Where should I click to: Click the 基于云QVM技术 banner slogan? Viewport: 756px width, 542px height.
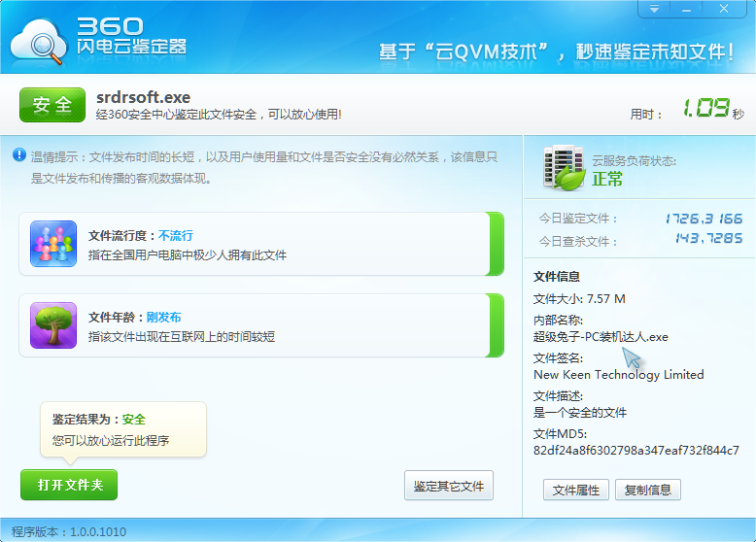click(556, 51)
